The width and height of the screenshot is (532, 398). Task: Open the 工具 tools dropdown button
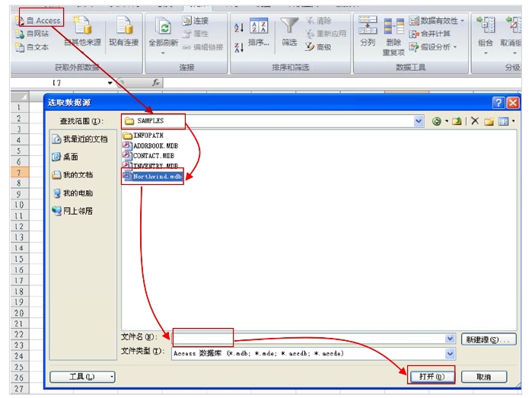pyautogui.click(x=82, y=377)
